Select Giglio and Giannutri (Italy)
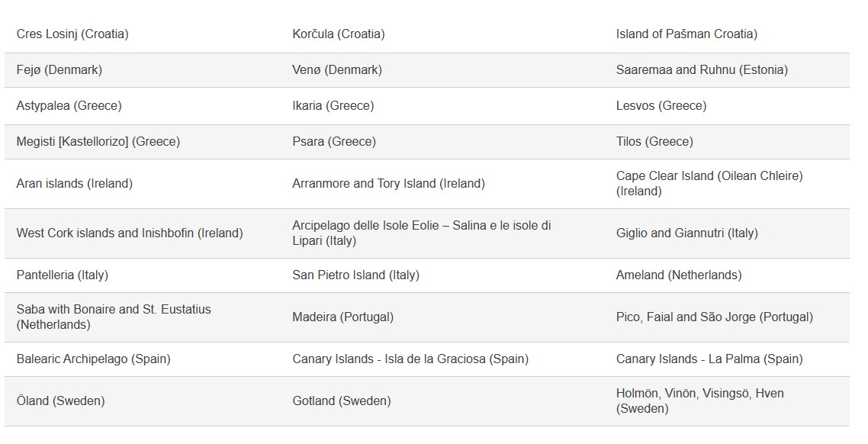 pyautogui.click(x=686, y=233)
